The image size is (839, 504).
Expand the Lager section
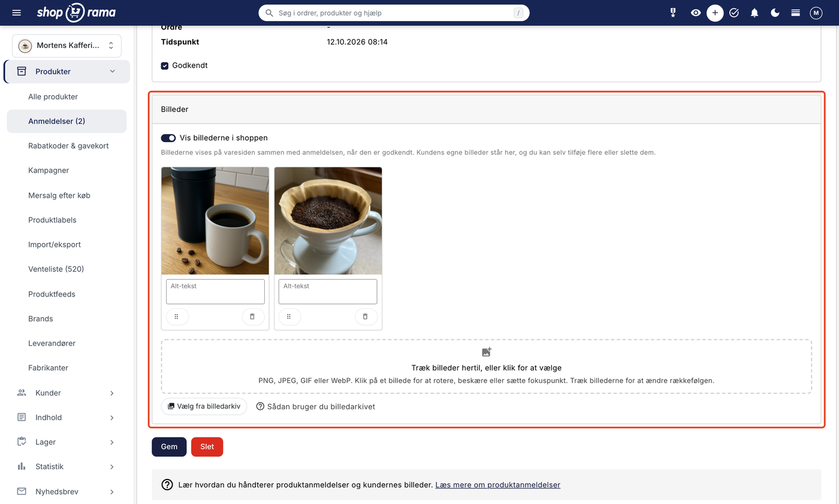111,442
